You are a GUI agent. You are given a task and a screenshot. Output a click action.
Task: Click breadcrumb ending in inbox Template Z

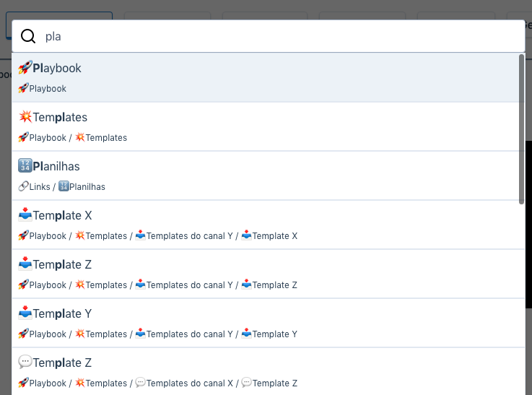pyautogui.click(x=158, y=285)
